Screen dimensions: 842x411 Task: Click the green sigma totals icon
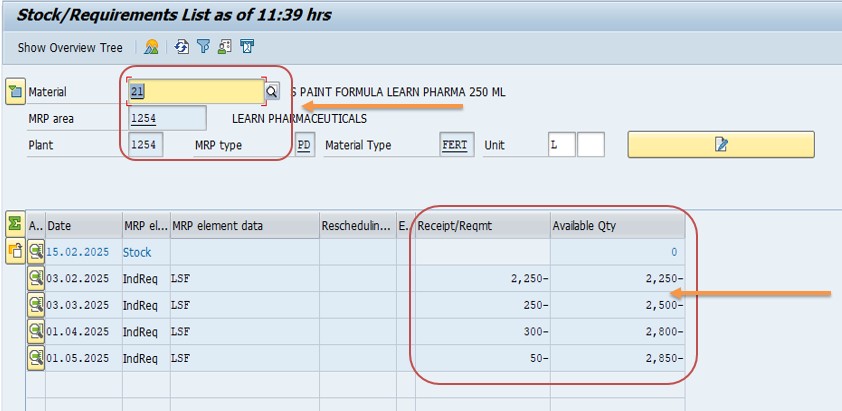click(x=16, y=225)
